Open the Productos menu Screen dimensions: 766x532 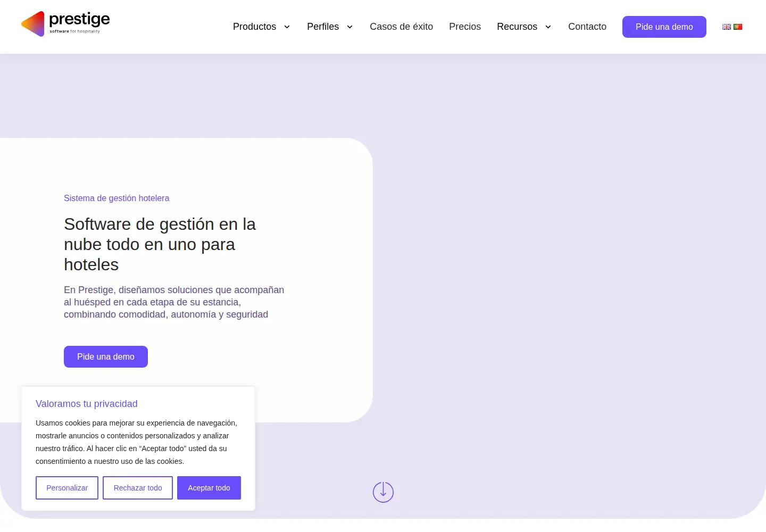point(254,27)
